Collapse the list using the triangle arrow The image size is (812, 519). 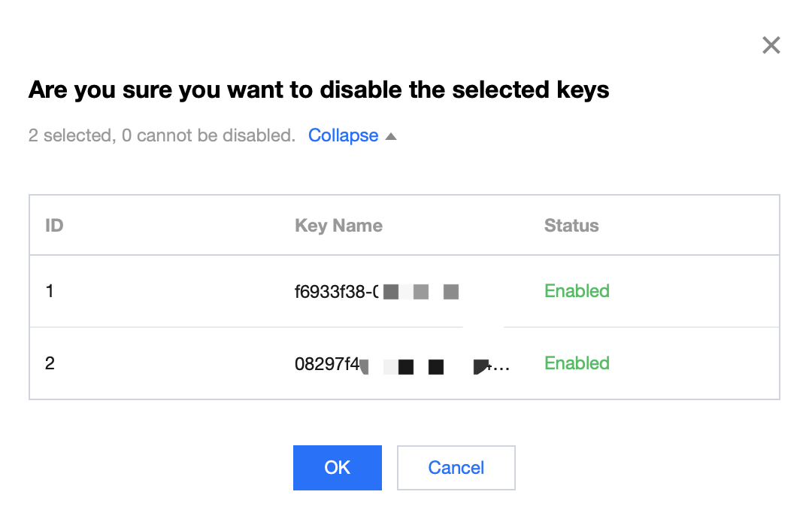[391, 137]
